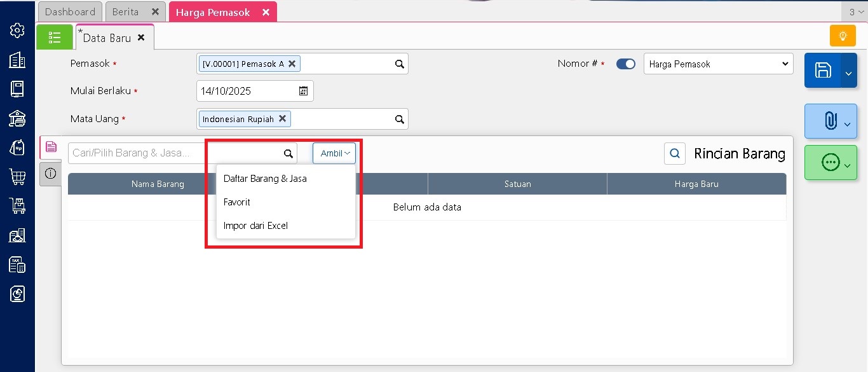868x372 pixels.
Task: Click the bank building sidebar icon
Action: (x=17, y=118)
